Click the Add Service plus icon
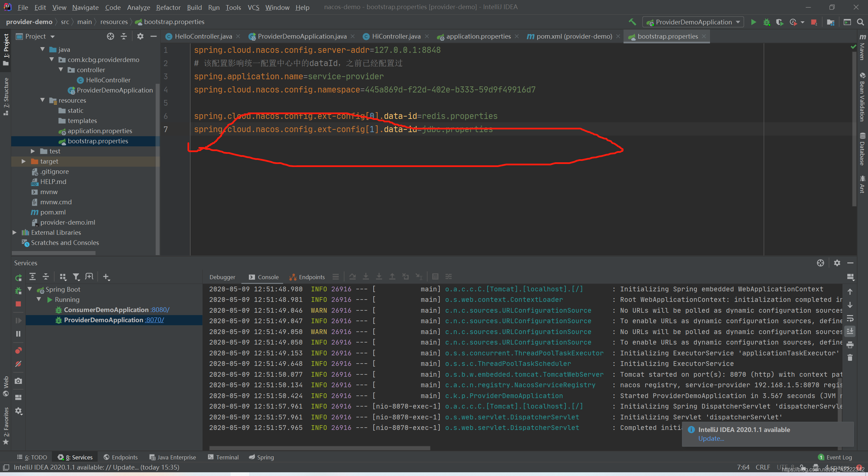This screenshot has height=476, width=868. click(x=106, y=277)
